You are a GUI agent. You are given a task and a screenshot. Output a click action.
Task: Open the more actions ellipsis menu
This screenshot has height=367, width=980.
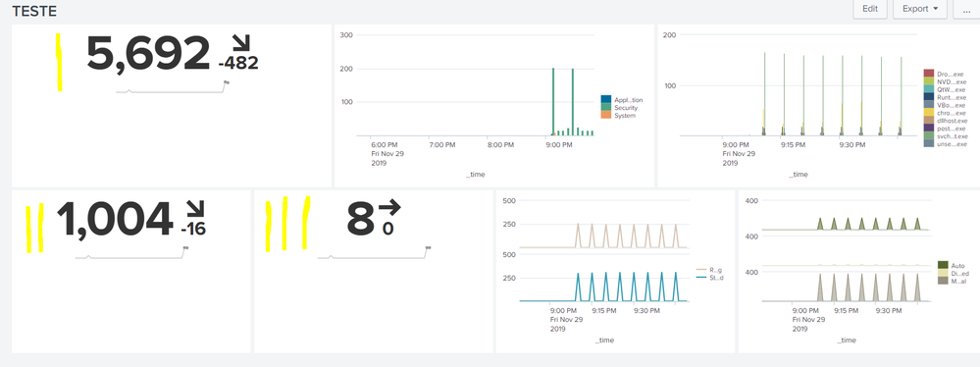[x=967, y=9]
